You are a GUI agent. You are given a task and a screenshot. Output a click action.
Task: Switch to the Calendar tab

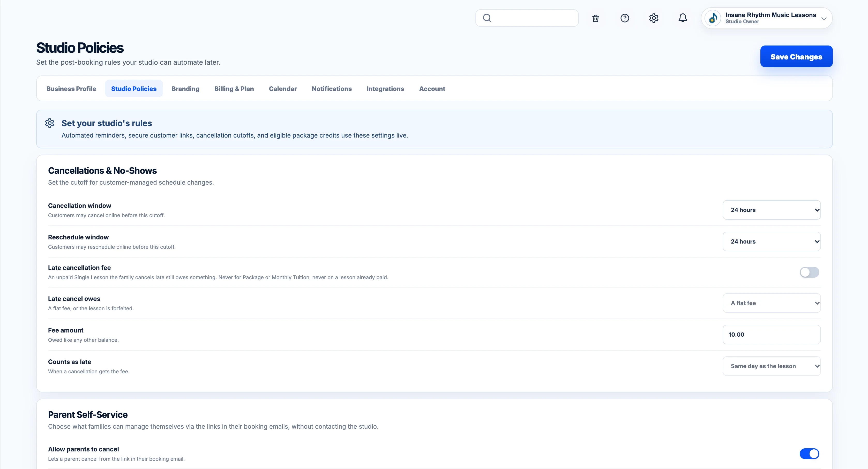click(283, 89)
